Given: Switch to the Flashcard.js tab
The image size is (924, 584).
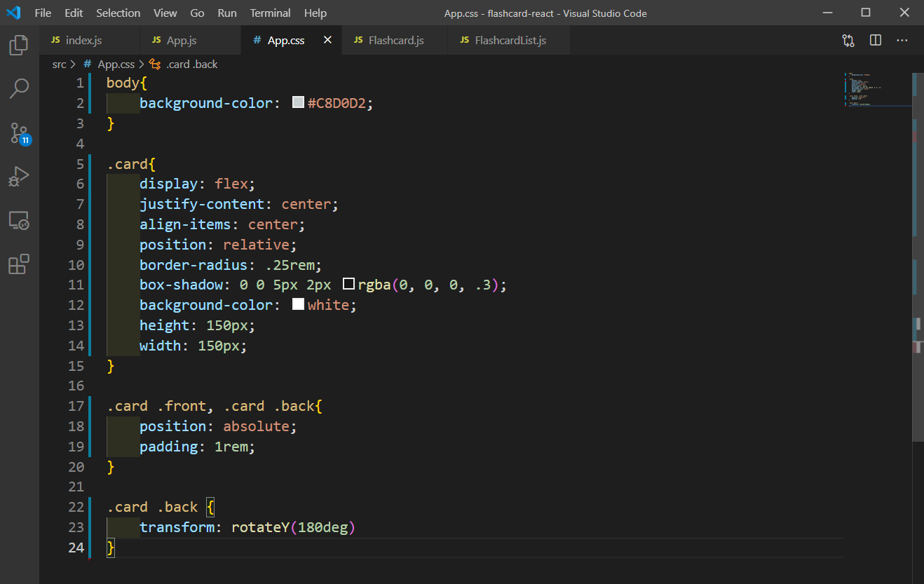Looking at the screenshot, I should [x=395, y=41].
